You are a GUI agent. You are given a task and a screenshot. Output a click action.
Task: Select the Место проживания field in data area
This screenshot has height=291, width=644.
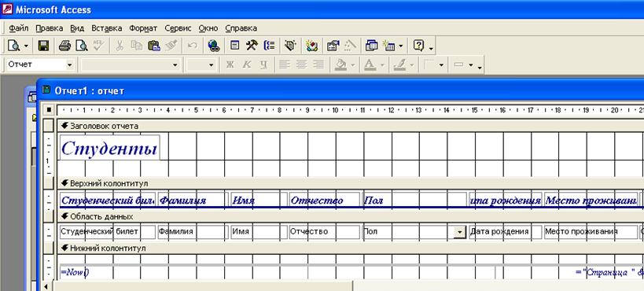tap(591, 232)
